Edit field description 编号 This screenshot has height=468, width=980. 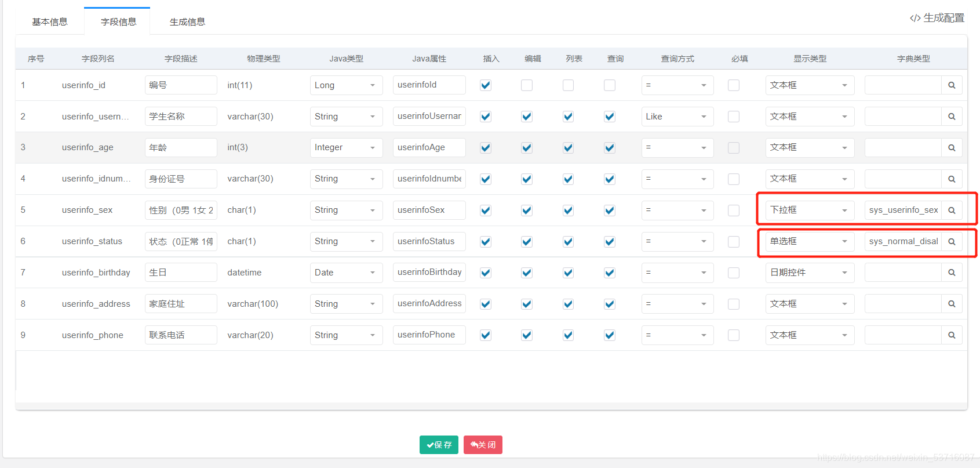click(x=181, y=85)
